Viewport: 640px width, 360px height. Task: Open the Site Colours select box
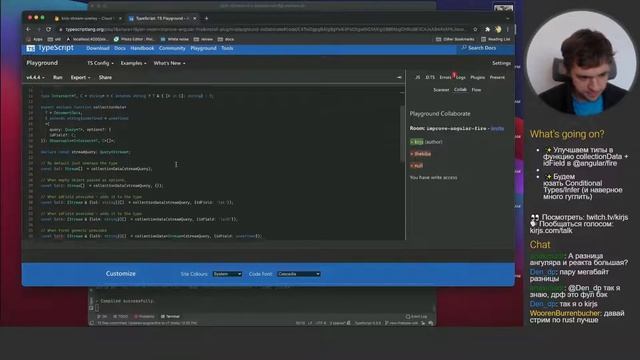tap(227, 274)
